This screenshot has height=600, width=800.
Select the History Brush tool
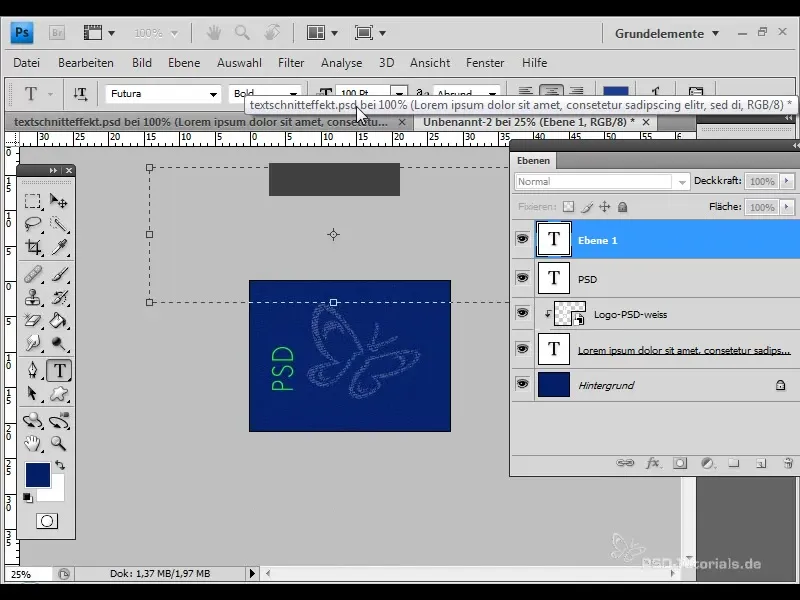(59, 297)
